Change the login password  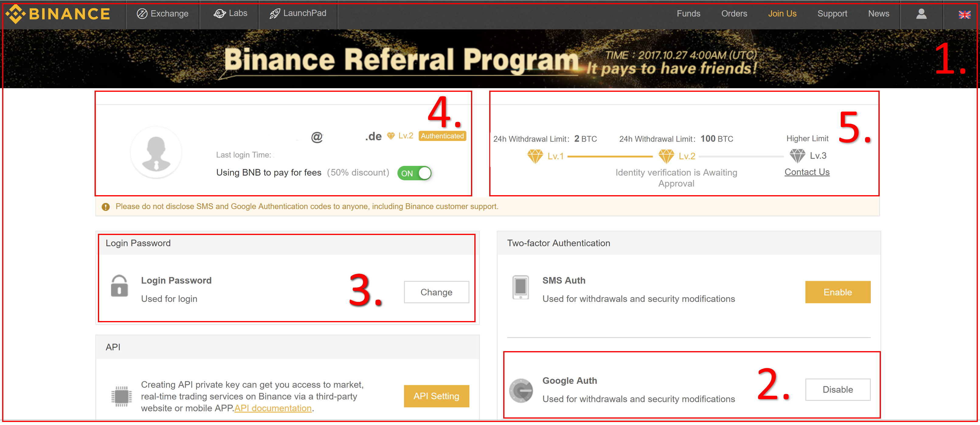tap(436, 292)
